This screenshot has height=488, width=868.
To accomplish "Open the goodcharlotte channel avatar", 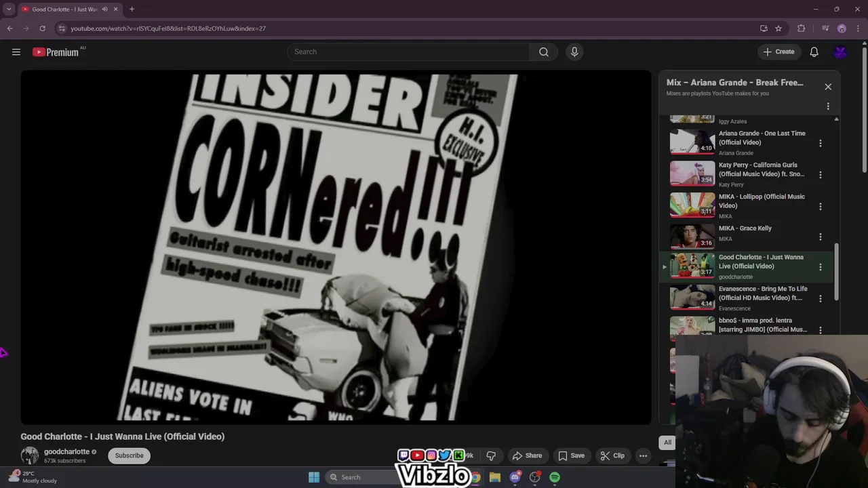I will [29, 455].
